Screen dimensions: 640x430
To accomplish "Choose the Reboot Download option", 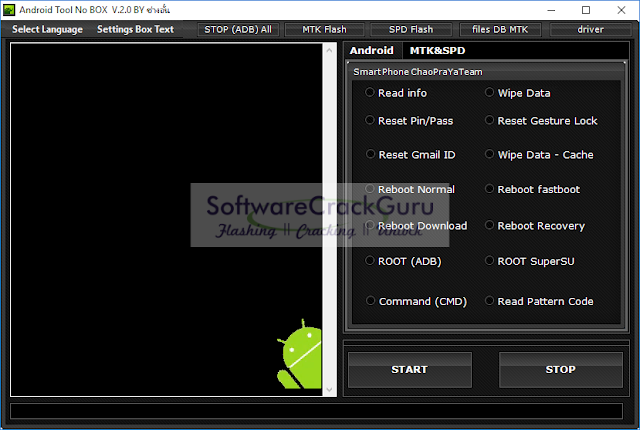I will pos(416,226).
